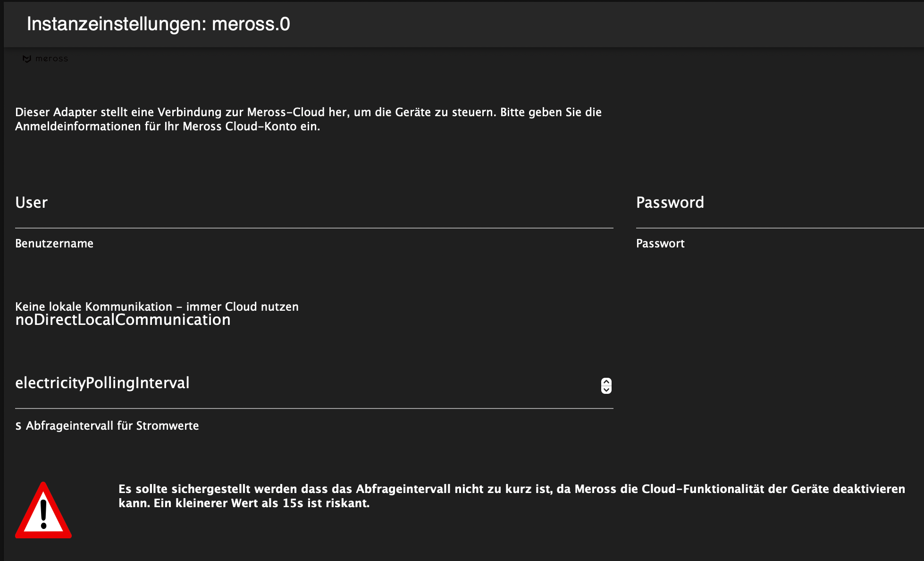The image size is (924, 561).
Task: Decrease polling interval with down arrow
Action: pyautogui.click(x=606, y=390)
